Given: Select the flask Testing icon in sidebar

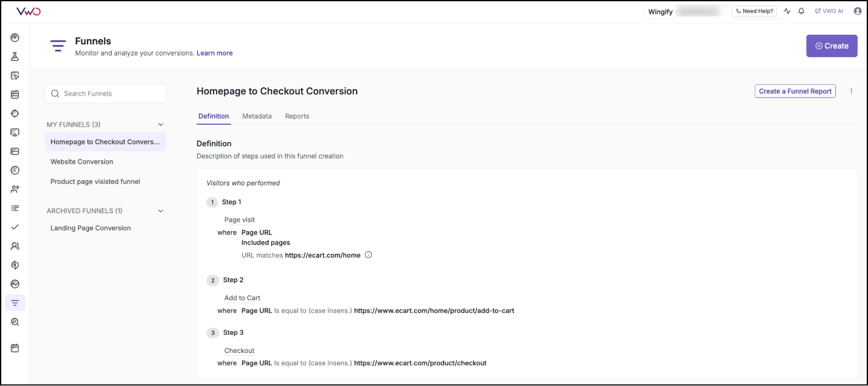Looking at the screenshot, I should tap(15, 56).
